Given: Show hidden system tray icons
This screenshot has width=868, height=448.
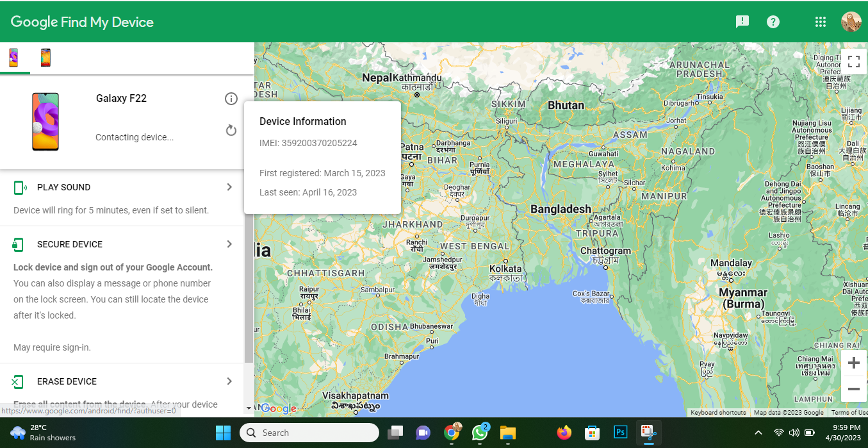Looking at the screenshot, I should [x=758, y=433].
